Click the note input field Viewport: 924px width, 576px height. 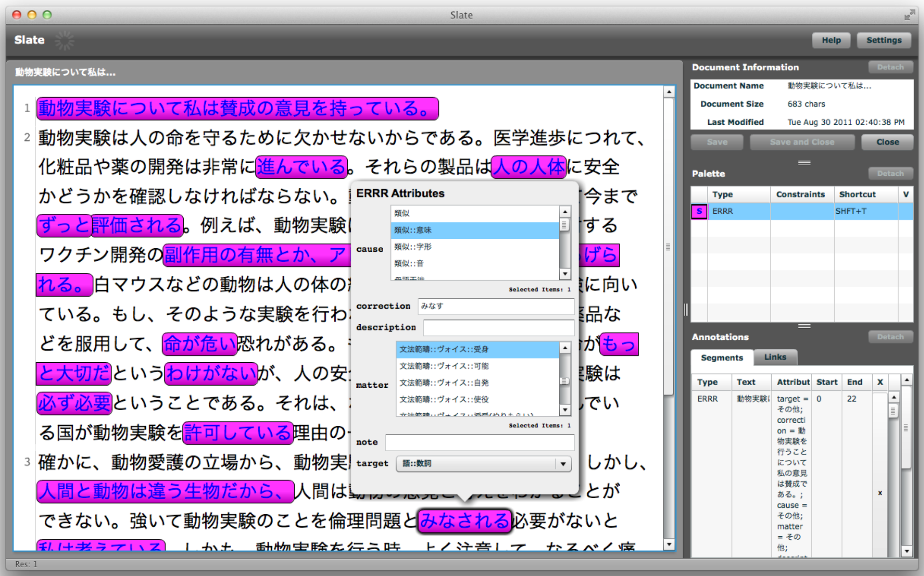tap(479, 442)
